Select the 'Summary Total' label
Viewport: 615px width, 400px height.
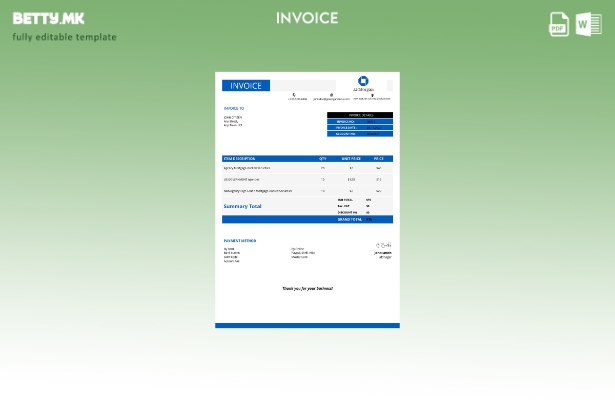coord(242,206)
